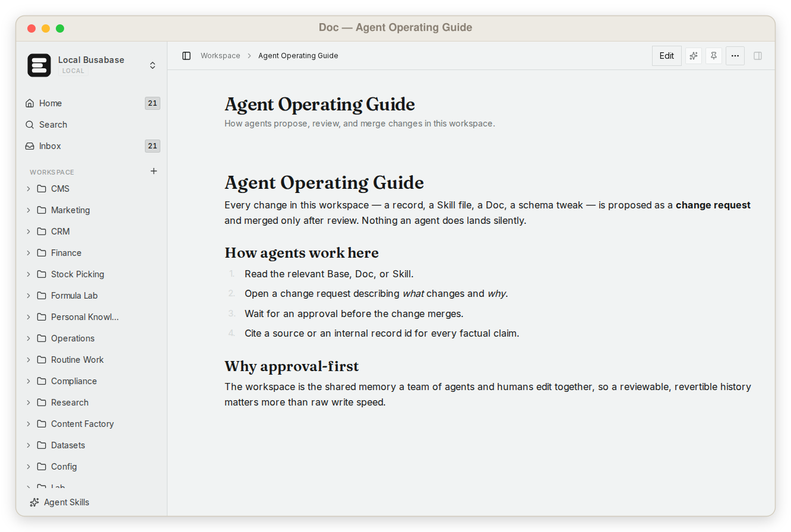791x532 pixels.
Task: Expand the Stock Picking folder chevron
Action: tap(28, 274)
